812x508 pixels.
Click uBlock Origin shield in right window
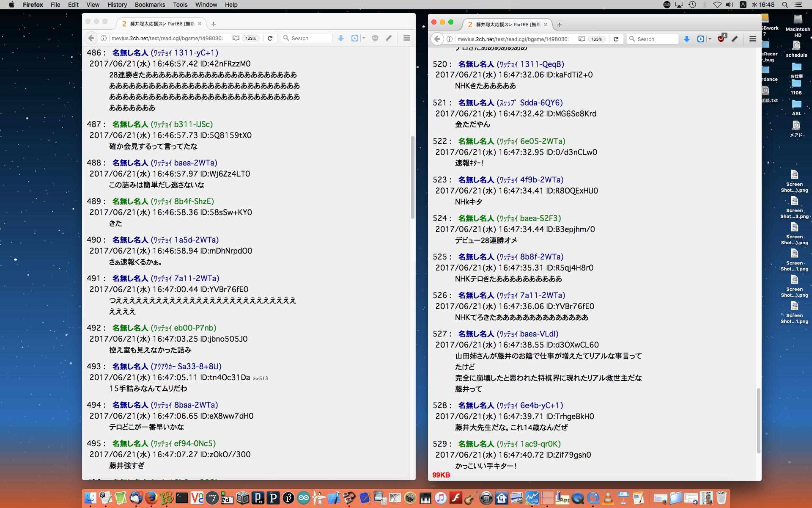click(x=721, y=39)
